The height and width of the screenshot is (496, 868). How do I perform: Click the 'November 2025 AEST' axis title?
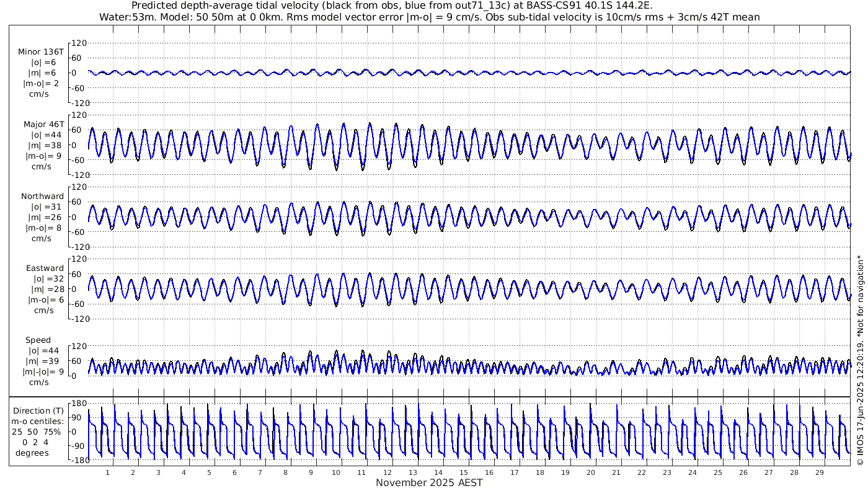coord(429,482)
